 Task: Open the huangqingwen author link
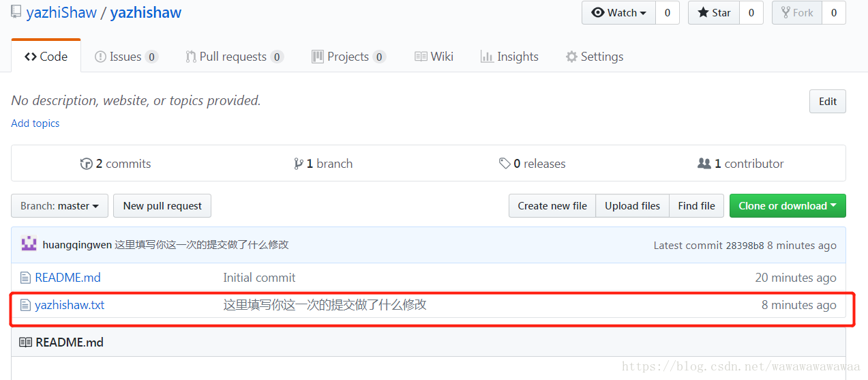(77, 245)
